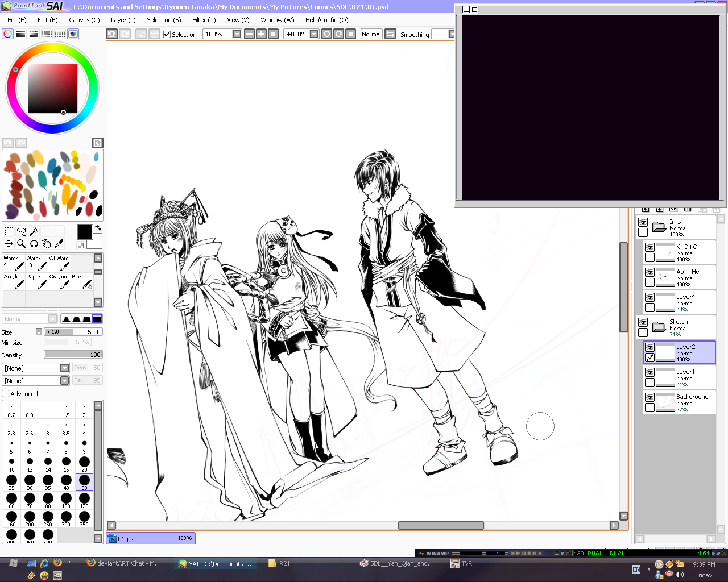Select the hand pan tool
This screenshot has height=582, width=728.
(x=47, y=244)
